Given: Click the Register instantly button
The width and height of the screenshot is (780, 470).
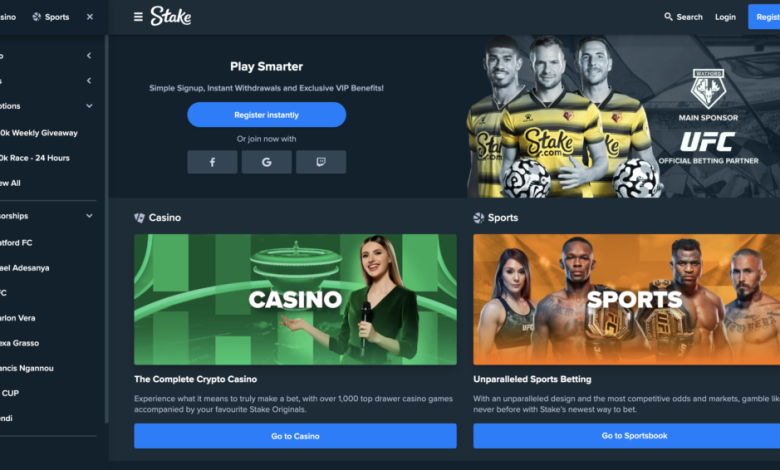Looking at the screenshot, I should coord(267,115).
